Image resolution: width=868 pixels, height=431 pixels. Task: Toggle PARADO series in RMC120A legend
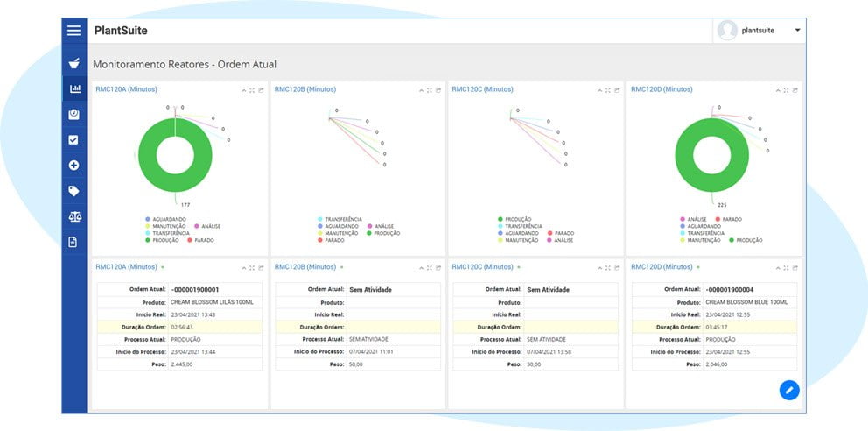click(x=200, y=240)
